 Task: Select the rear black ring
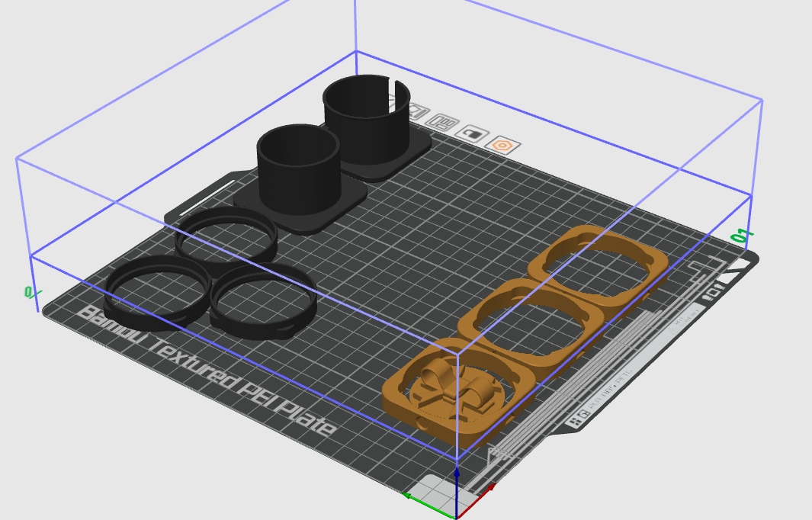pos(226,235)
